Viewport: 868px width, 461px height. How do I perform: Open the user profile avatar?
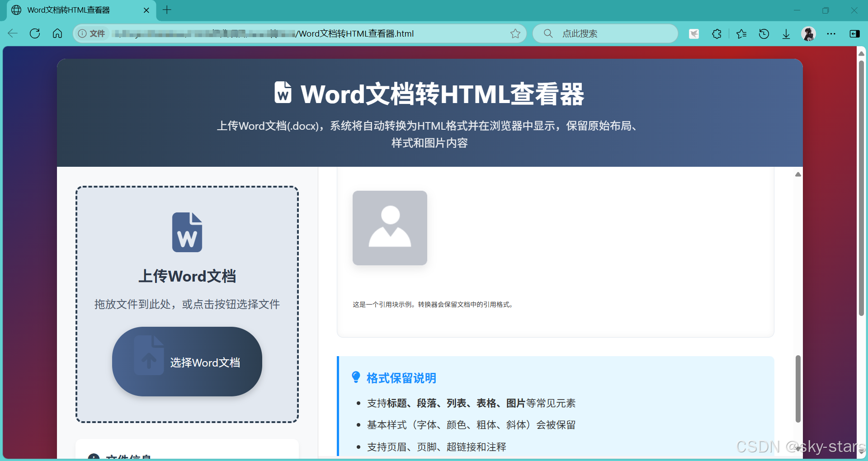pos(808,33)
